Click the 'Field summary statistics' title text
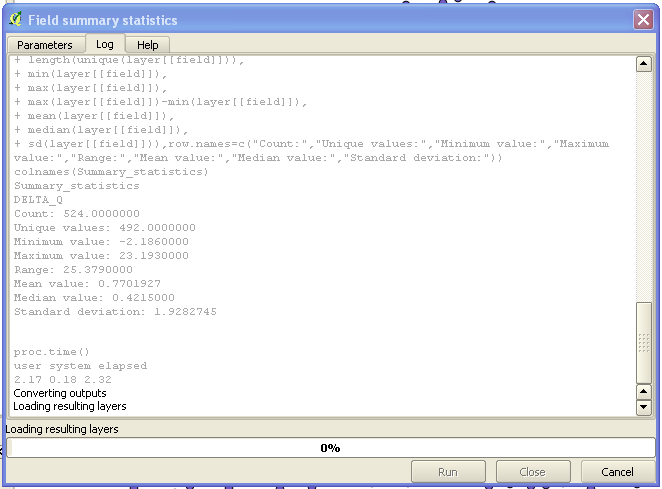 pos(102,20)
